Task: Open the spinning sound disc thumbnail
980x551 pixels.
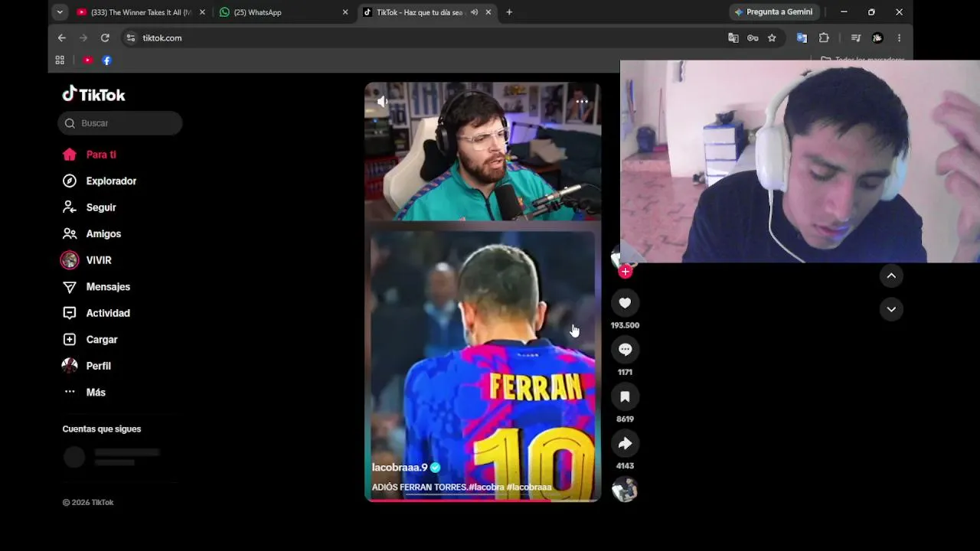Action: (625, 490)
